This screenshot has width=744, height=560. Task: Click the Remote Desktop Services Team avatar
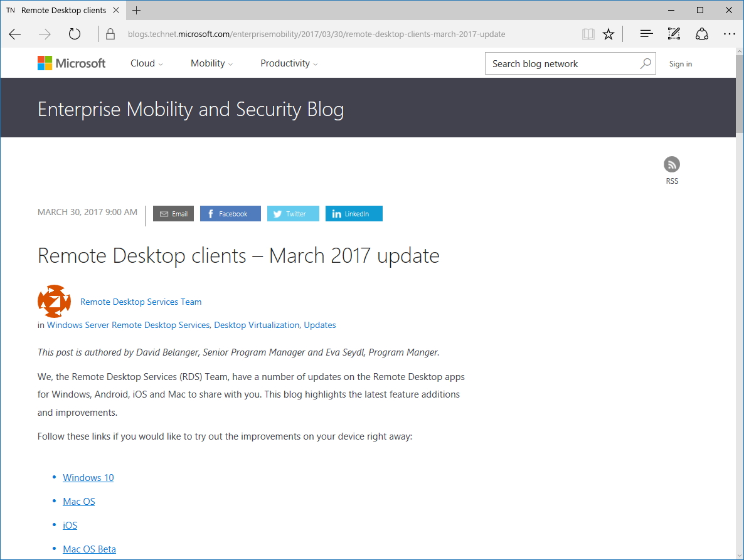55,301
